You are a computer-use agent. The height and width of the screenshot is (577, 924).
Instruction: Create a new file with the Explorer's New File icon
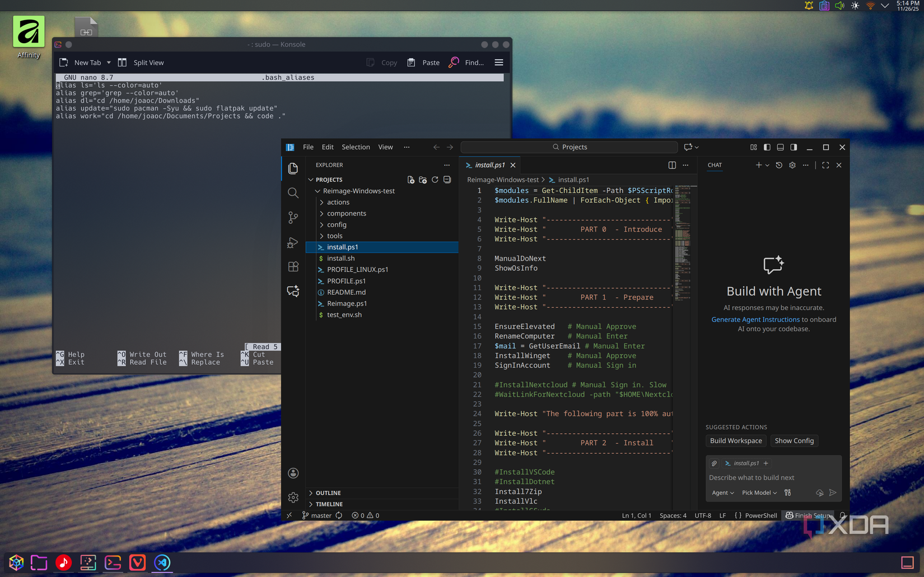410,180
